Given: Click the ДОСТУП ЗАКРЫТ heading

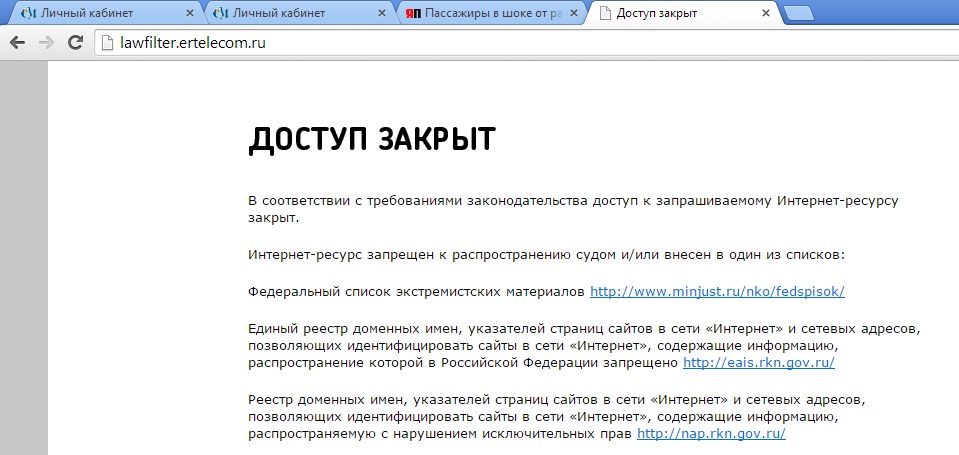Looking at the screenshot, I should 372,140.
